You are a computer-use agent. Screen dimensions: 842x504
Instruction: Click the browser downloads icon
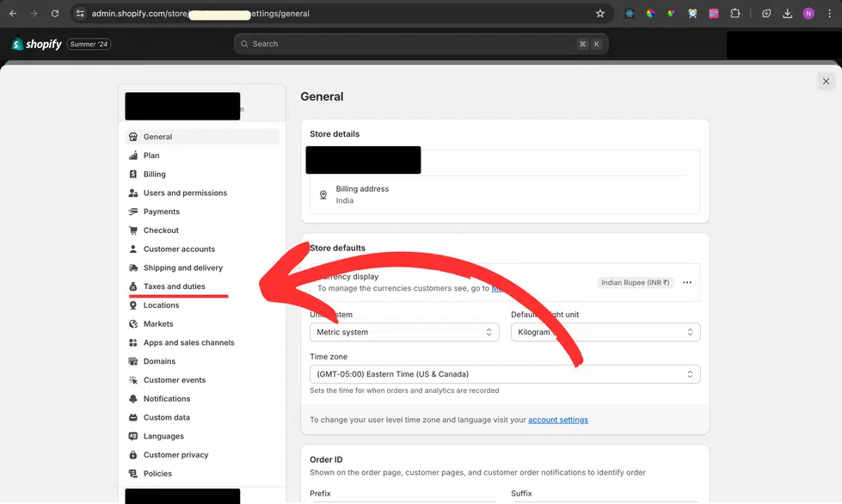click(x=790, y=13)
